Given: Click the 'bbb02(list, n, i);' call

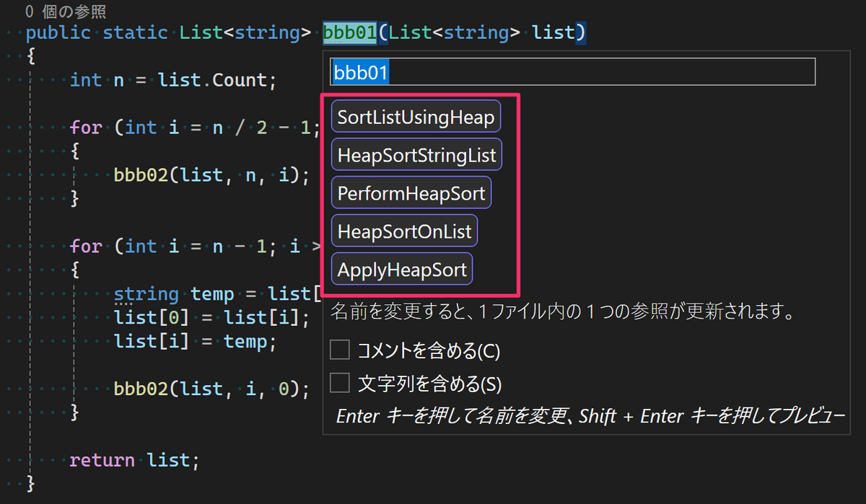Looking at the screenshot, I should pos(211,174).
